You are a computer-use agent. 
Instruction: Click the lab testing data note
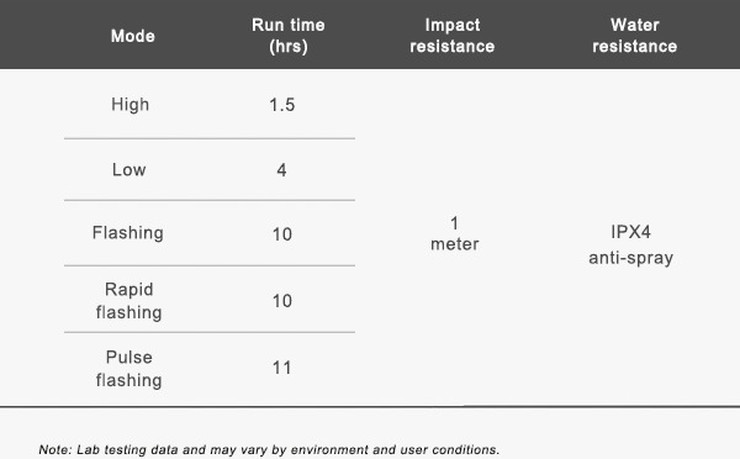tap(268, 449)
